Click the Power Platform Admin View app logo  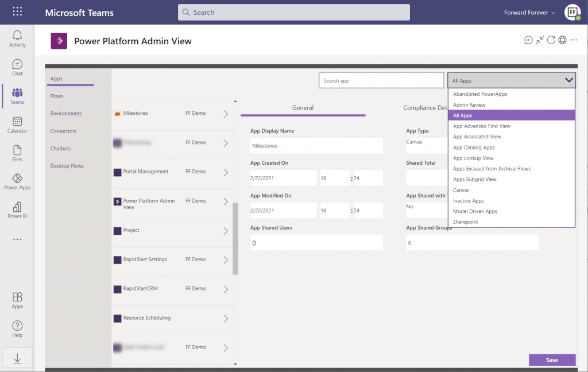pos(59,41)
